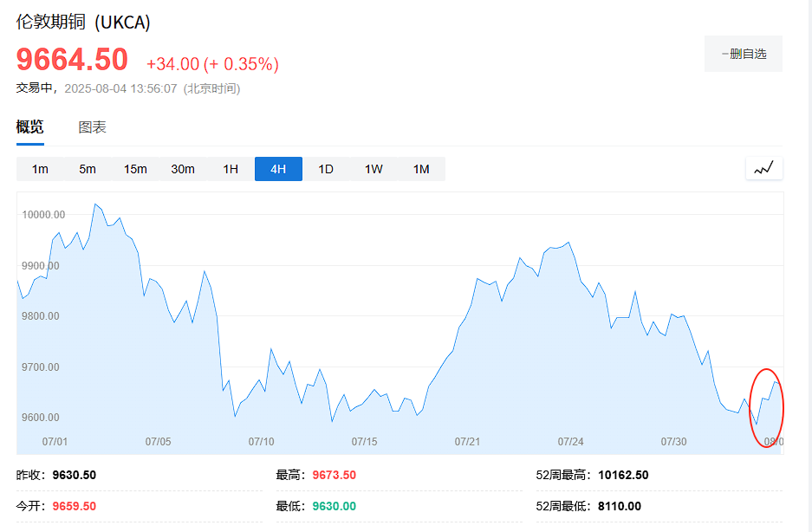Click the 伦敦期铜 (UKCA) title
Viewport: 812px width, 532px height.
[83, 23]
